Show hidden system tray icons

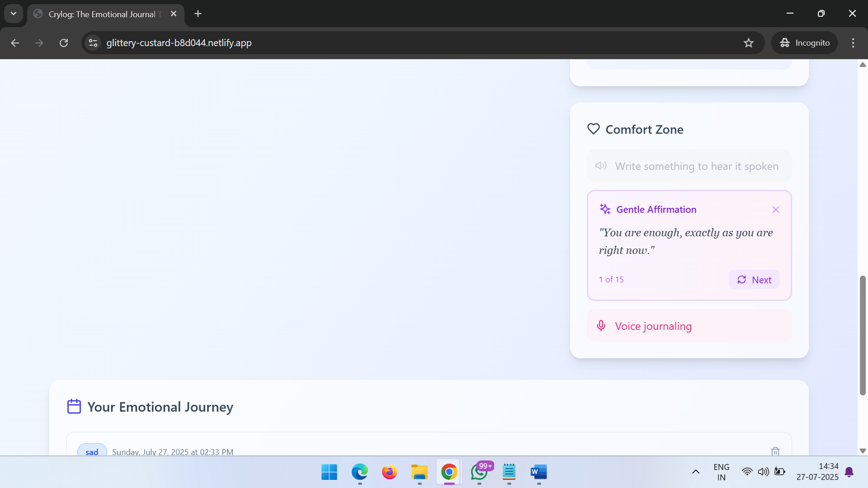(696, 472)
